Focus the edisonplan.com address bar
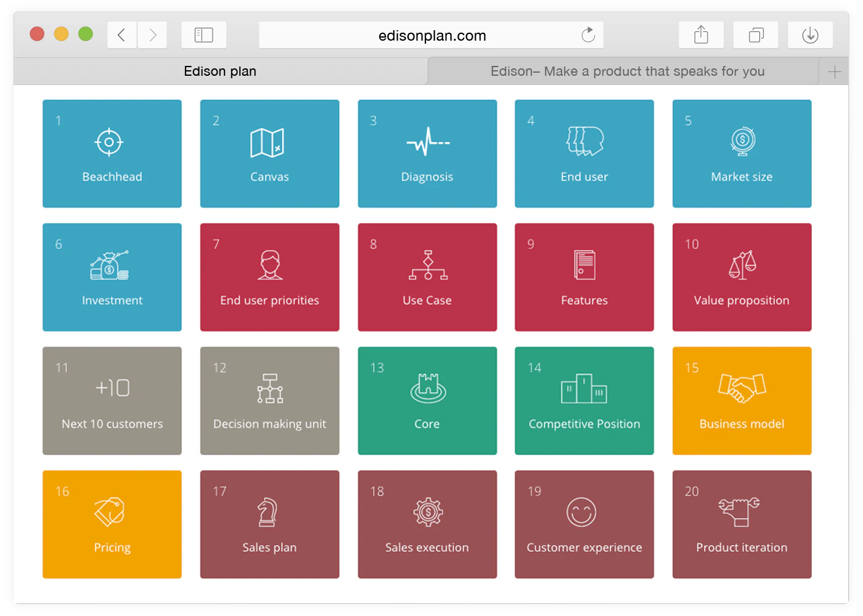The image size is (863, 616). [x=431, y=35]
